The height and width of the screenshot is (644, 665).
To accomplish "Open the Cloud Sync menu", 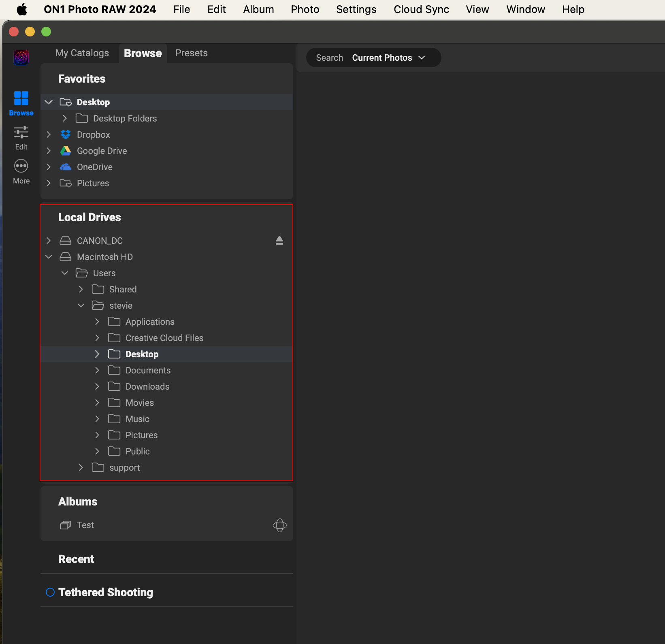I will 421,9.
